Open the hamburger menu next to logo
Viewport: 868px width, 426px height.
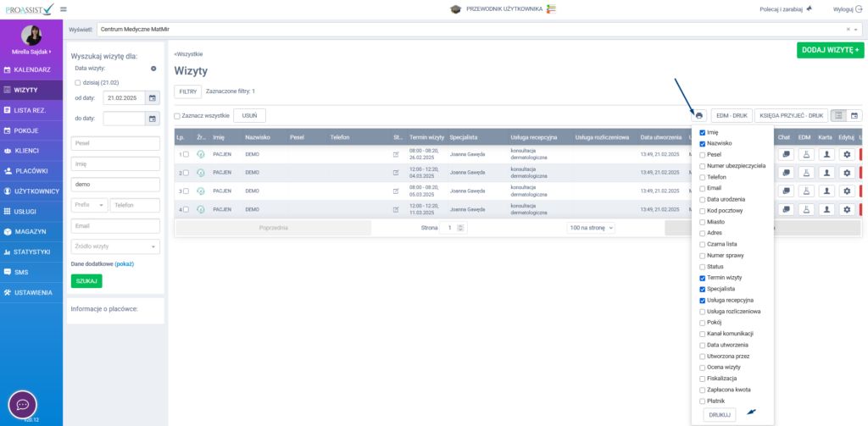tap(64, 9)
